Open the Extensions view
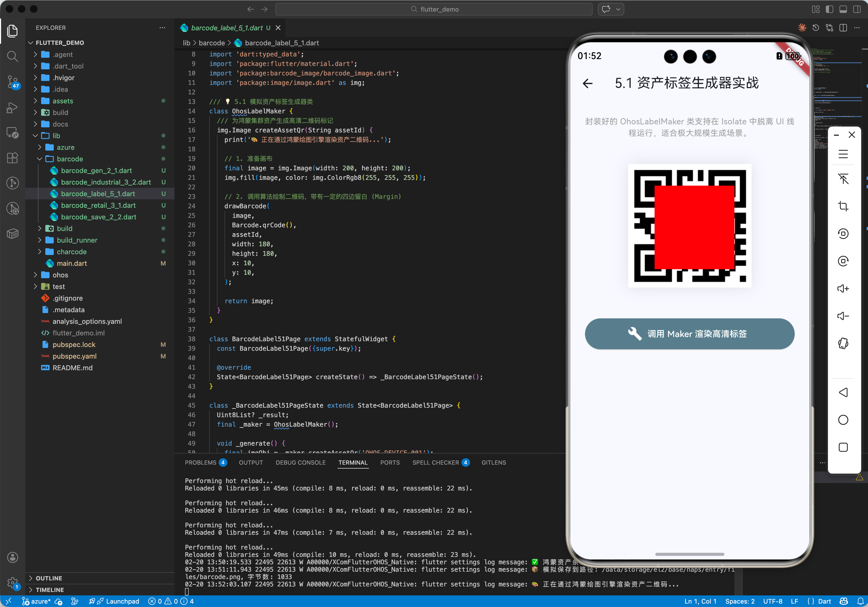 (x=12, y=158)
